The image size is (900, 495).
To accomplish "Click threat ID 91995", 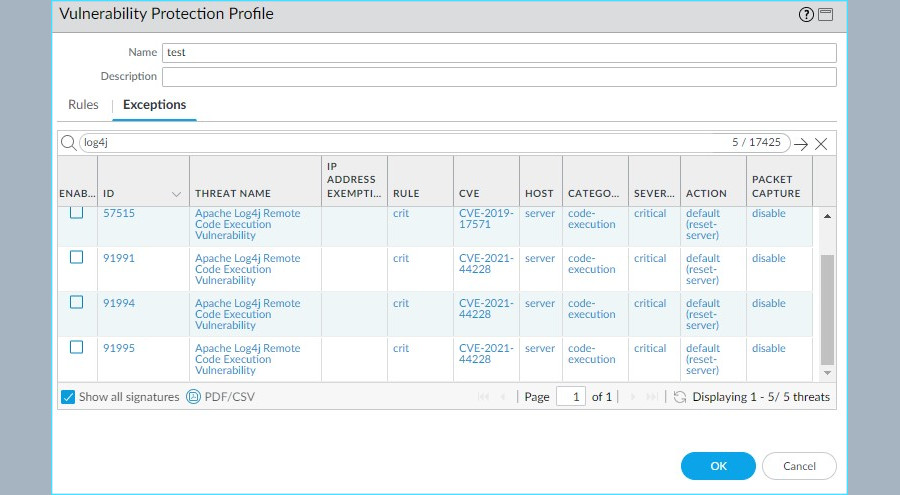I will 119,348.
